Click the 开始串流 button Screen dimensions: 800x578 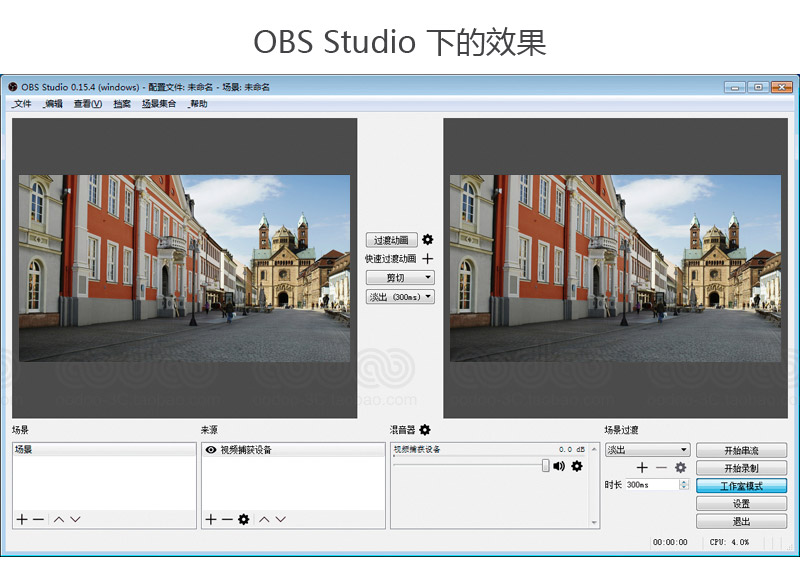pyautogui.click(x=741, y=450)
